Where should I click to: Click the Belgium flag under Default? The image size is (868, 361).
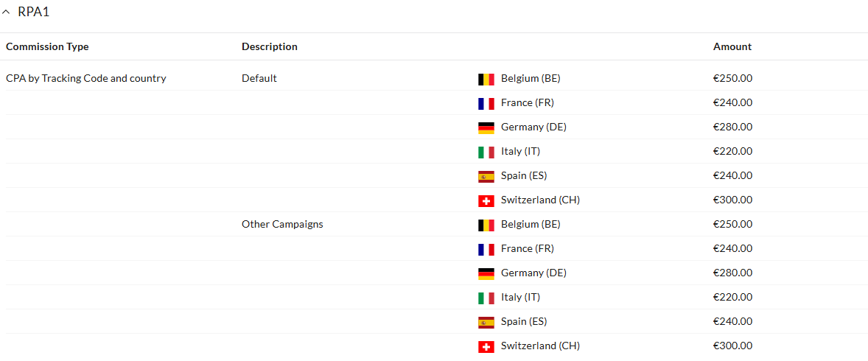(x=486, y=79)
